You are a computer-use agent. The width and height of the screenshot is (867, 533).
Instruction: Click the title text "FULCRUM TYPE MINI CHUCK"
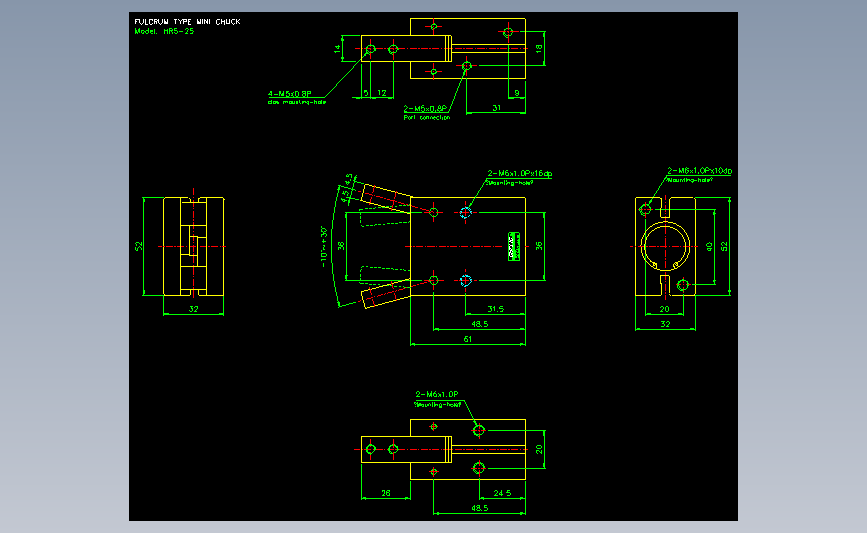pyautogui.click(x=187, y=22)
